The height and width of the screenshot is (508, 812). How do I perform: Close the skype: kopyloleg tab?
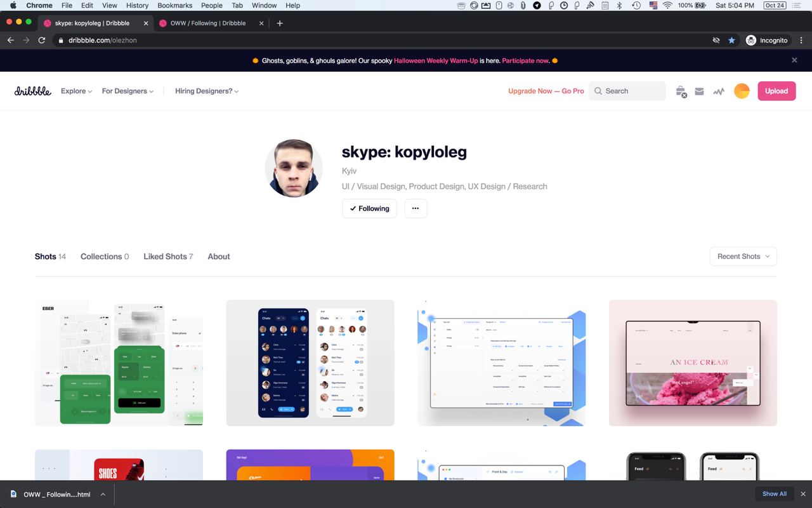point(146,23)
